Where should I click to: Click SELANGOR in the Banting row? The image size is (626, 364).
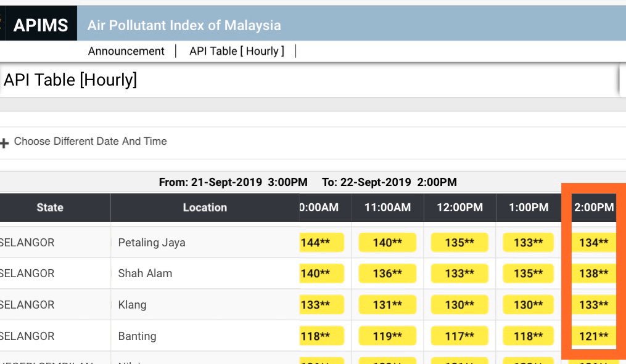(27, 336)
